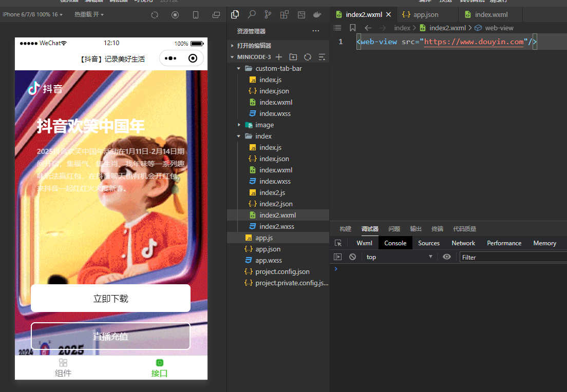This screenshot has width=567, height=392.
Task: Open the 热重载 开 hot reload dropdown
Action: [89, 14]
